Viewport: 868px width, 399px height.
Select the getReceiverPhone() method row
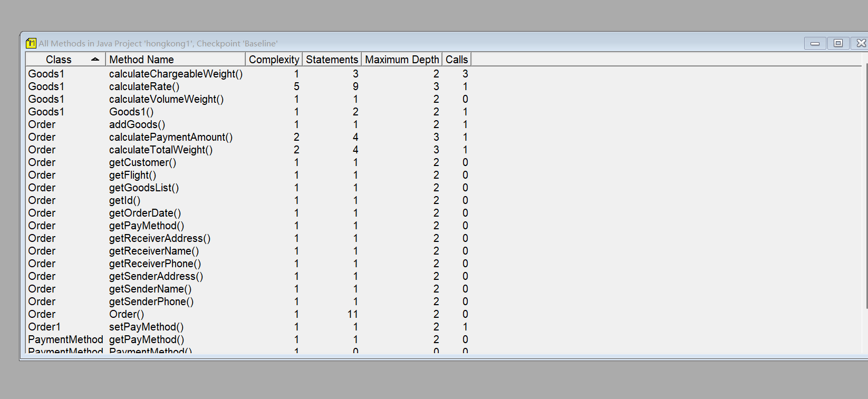click(x=248, y=264)
